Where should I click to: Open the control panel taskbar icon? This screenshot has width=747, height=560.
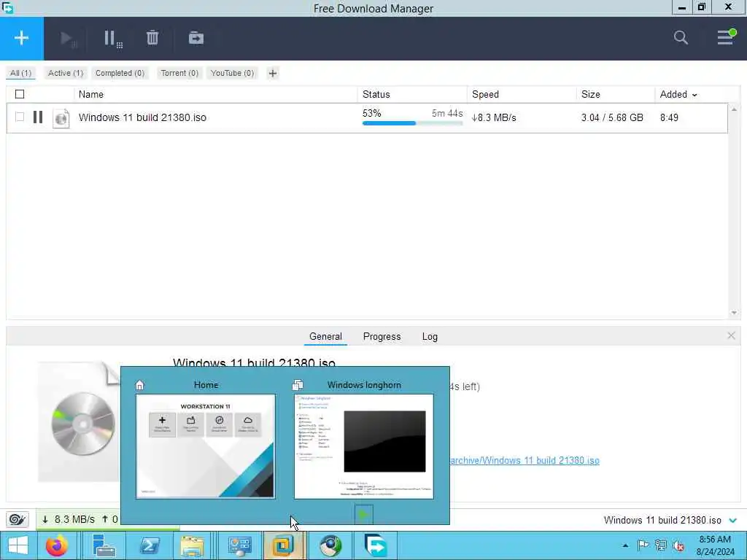point(239,545)
